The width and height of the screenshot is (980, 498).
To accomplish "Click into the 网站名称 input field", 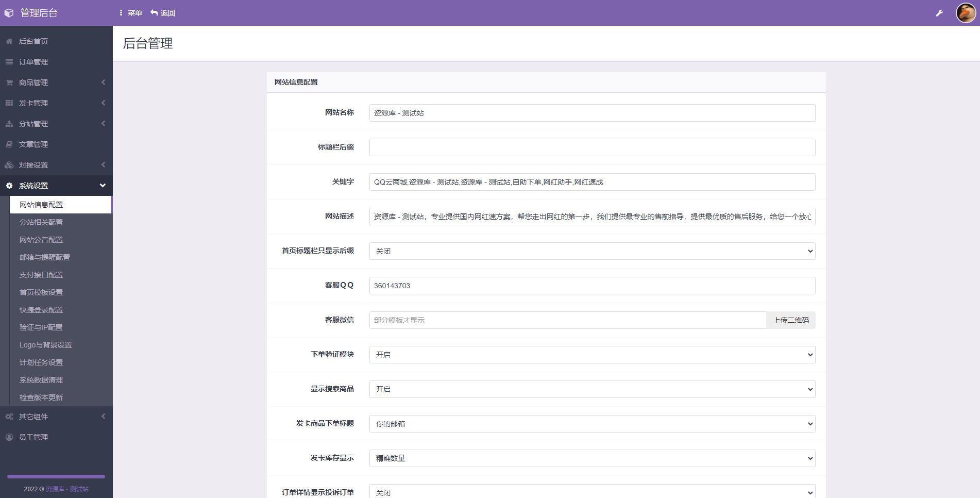I will (592, 113).
